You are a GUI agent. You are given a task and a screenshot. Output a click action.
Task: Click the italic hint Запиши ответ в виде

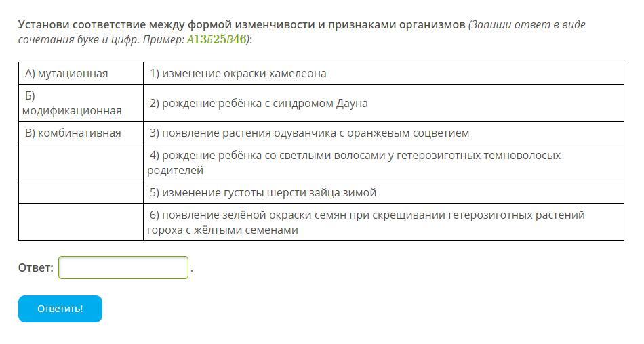click(x=527, y=24)
